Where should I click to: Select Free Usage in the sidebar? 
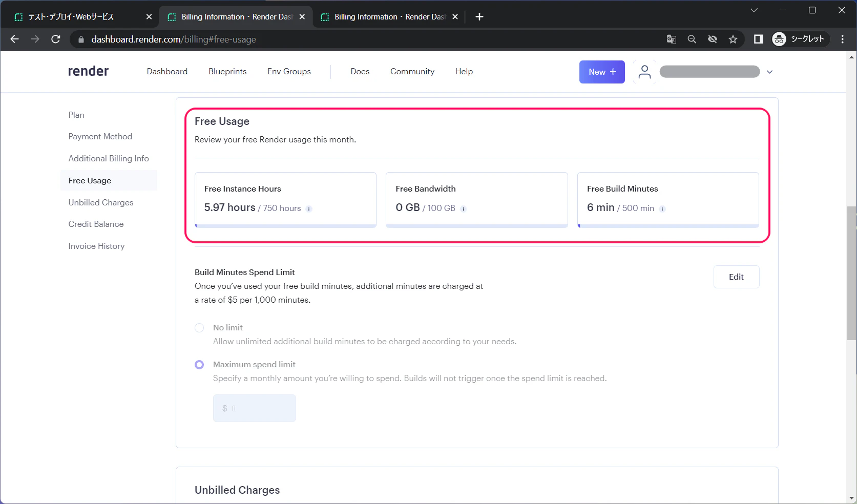click(x=109, y=180)
